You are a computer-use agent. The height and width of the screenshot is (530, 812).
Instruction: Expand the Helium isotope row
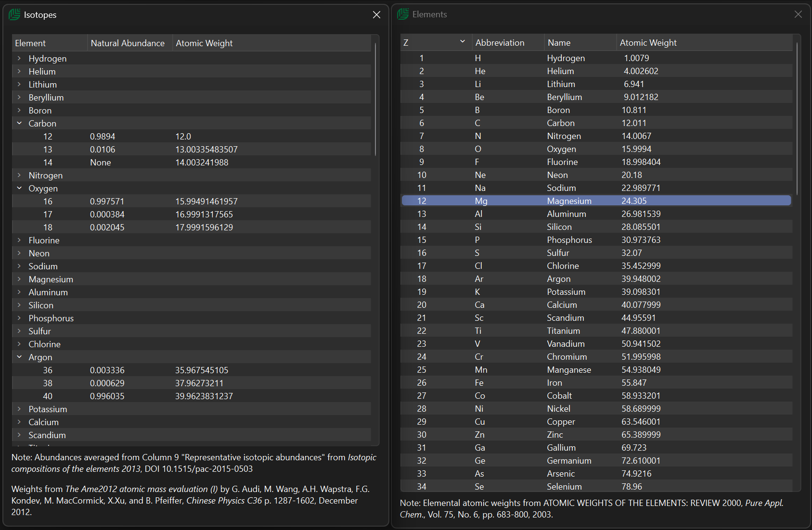click(19, 71)
